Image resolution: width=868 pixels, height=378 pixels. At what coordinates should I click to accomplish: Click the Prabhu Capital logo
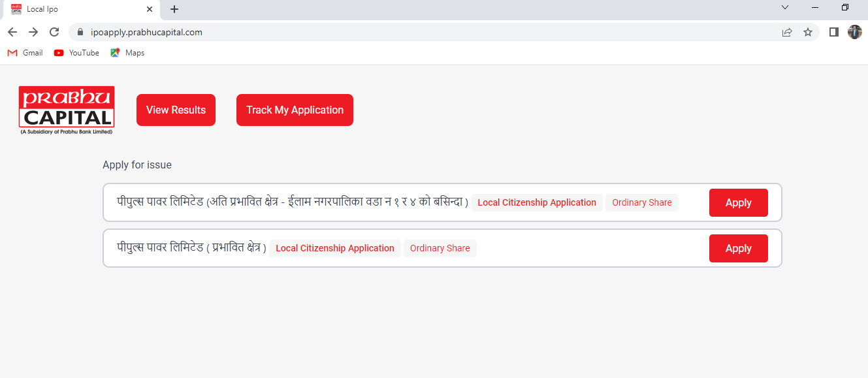click(x=67, y=110)
